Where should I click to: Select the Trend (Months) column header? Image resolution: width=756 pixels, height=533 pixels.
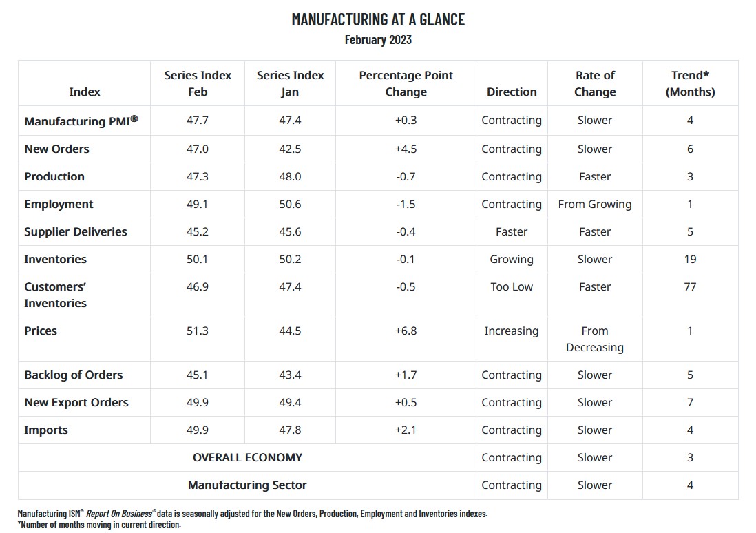690,83
